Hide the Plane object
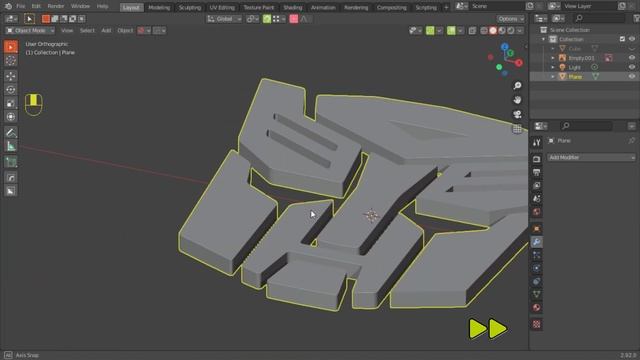The height and width of the screenshot is (360, 640). [632, 76]
